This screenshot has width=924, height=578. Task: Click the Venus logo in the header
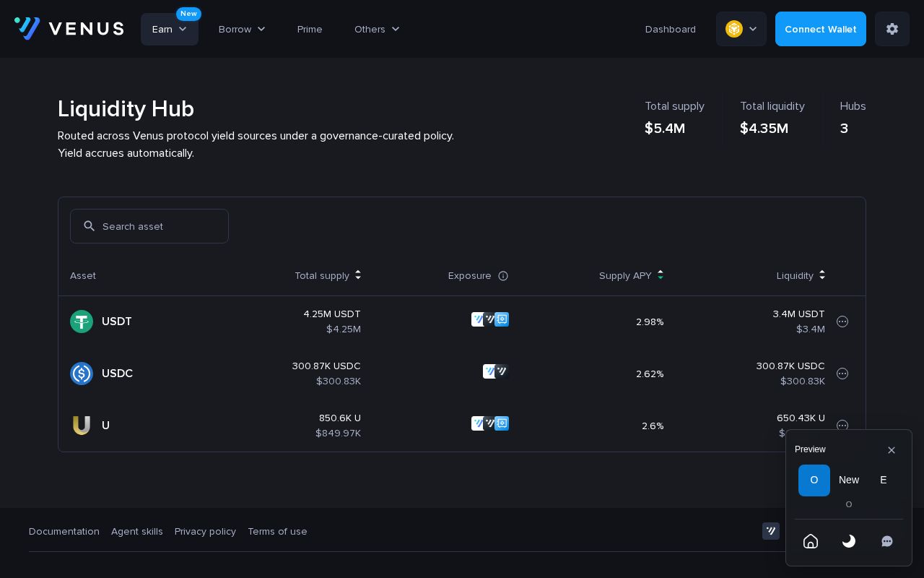coord(69,29)
